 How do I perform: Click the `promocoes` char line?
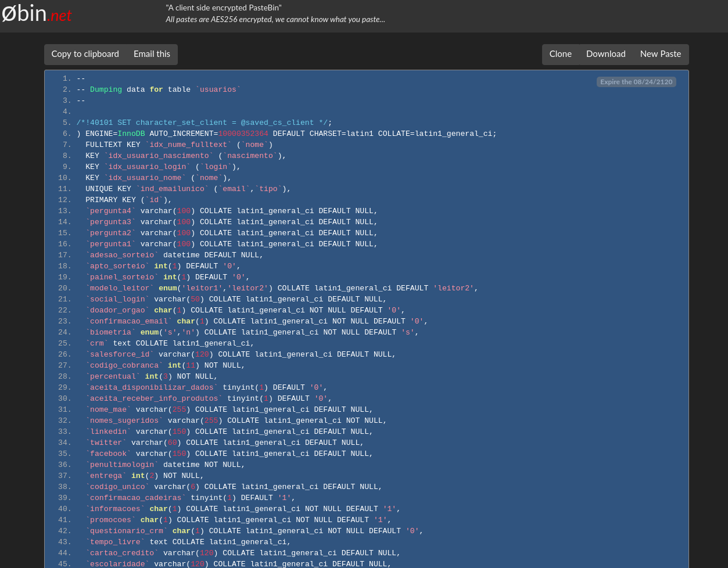pos(238,520)
